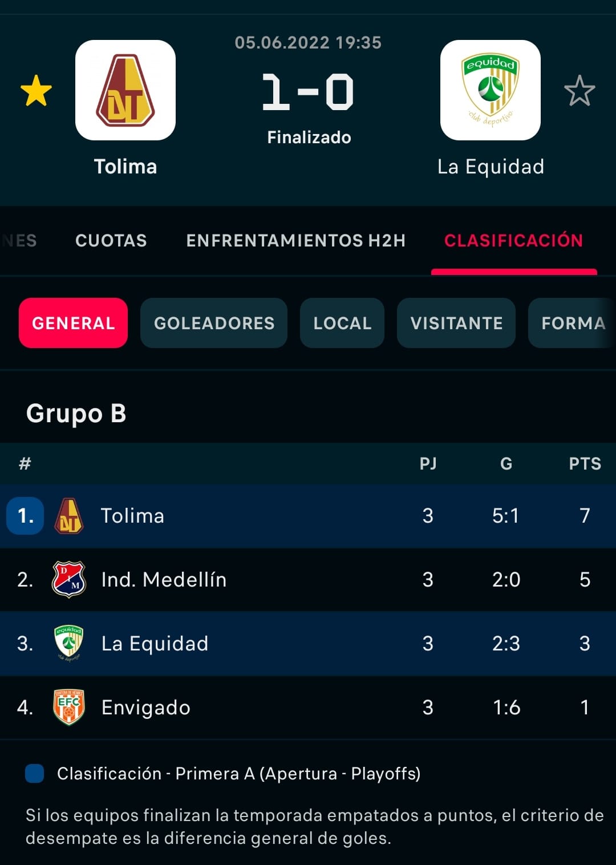
Task: Open the Cuotas tab
Action: [111, 241]
